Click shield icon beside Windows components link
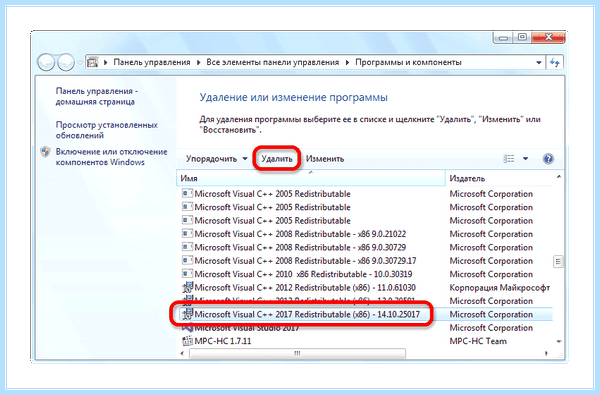This screenshot has width=600, height=395. click(x=45, y=152)
